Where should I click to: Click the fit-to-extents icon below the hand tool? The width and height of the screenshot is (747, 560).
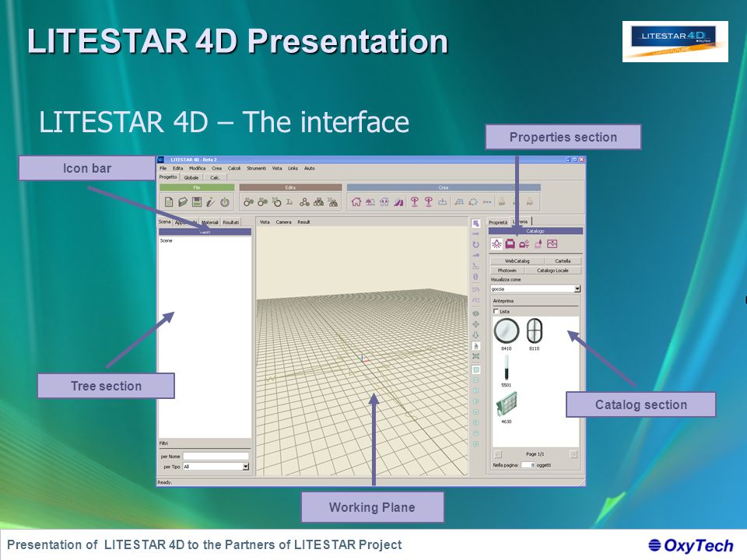pyautogui.click(x=475, y=356)
